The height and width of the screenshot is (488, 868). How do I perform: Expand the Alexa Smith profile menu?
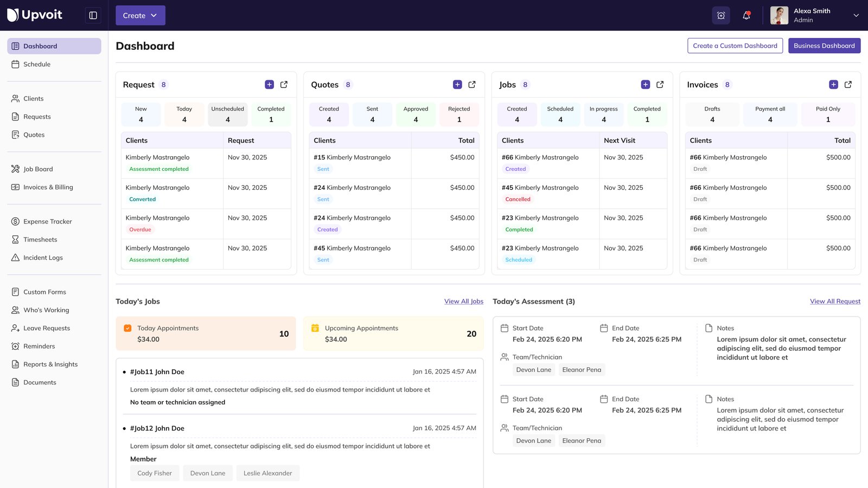[815, 15]
